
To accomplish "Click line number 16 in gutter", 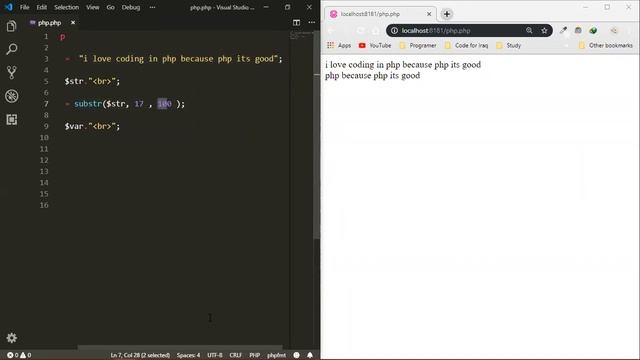I will (44, 205).
